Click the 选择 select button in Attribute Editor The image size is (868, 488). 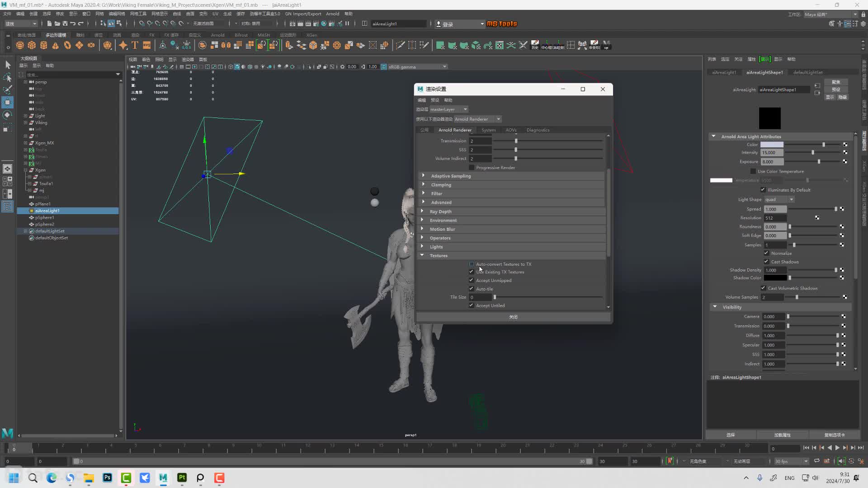click(731, 435)
